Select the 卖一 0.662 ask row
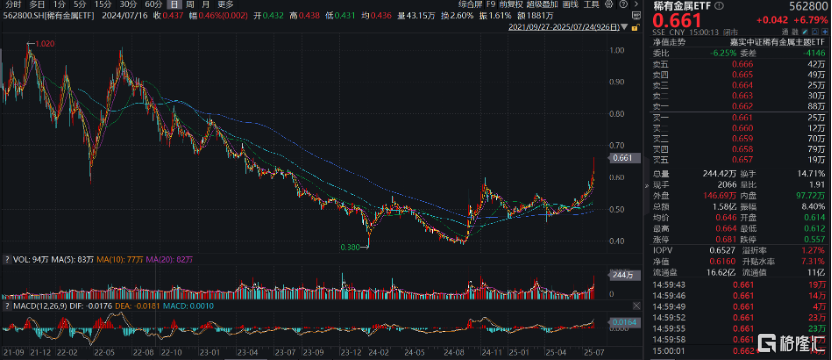832x360 pixels. (739, 106)
